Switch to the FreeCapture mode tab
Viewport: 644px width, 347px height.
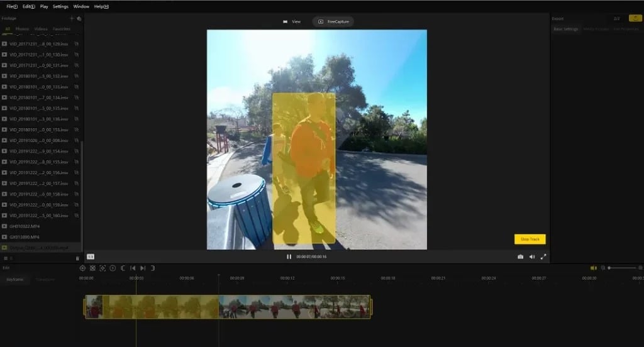333,21
